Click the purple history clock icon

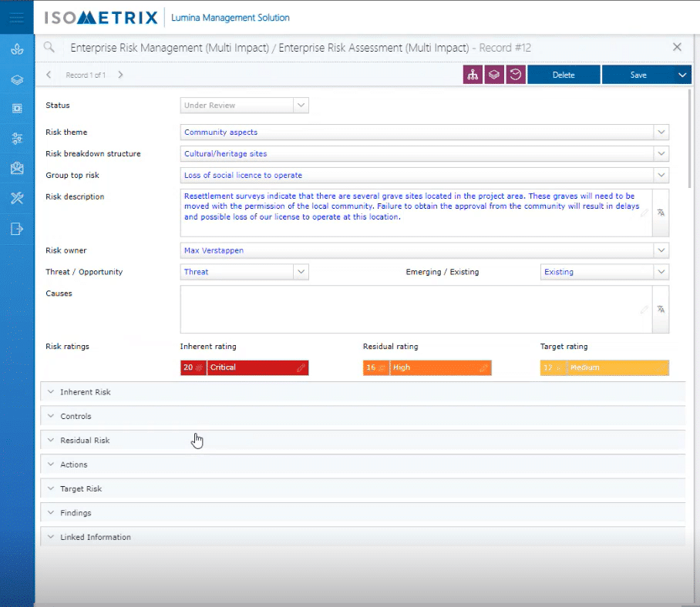click(x=516, y=75)
